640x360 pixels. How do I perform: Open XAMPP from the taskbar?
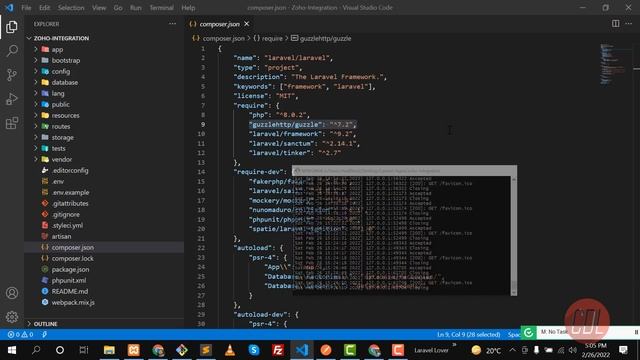133,350
